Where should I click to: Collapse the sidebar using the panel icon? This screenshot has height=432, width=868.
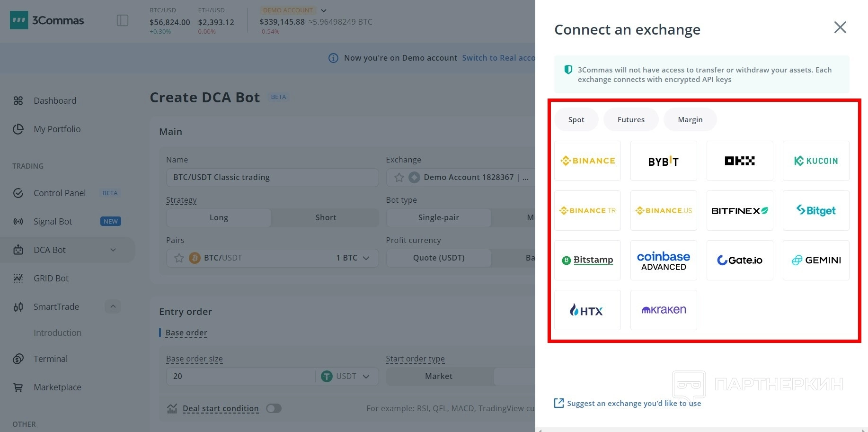point(123,20)
